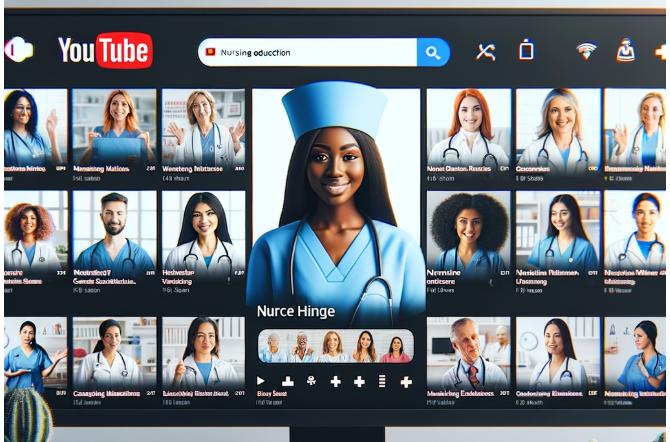The image size is (670, 442).
Task: Click the round icon left of YouTube logo
Action: tap(20, 50)
